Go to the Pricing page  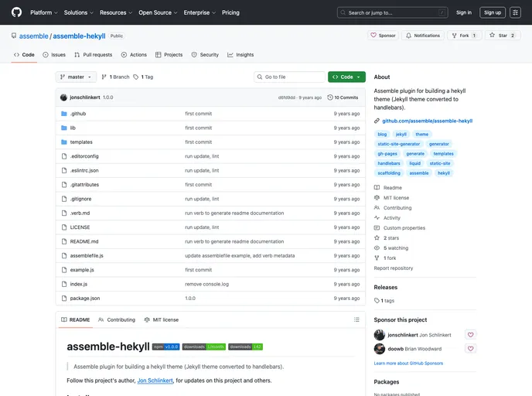pyautogui.click(x=230, y=12)
